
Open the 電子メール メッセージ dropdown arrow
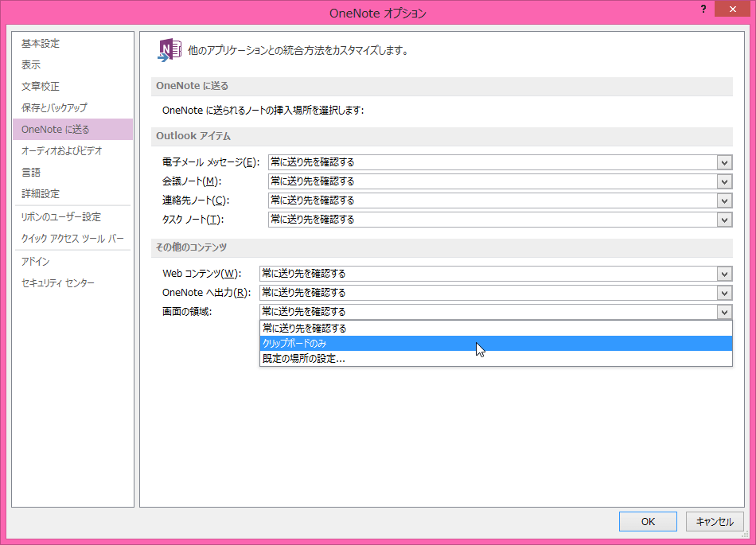(x=724, y=162)
